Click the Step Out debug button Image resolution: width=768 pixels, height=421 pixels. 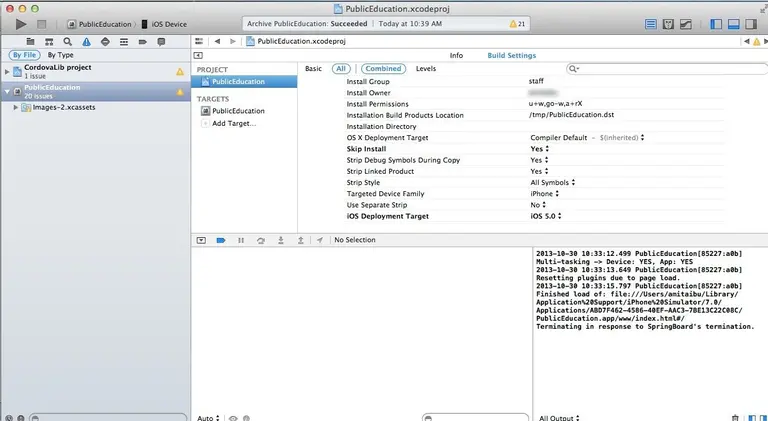click(301, 240)
